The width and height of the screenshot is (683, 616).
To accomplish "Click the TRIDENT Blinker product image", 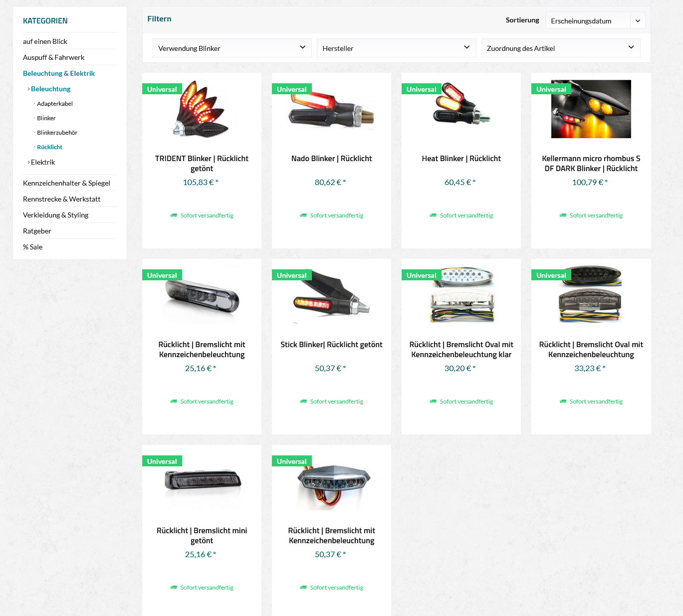I will tap(202, 109).
